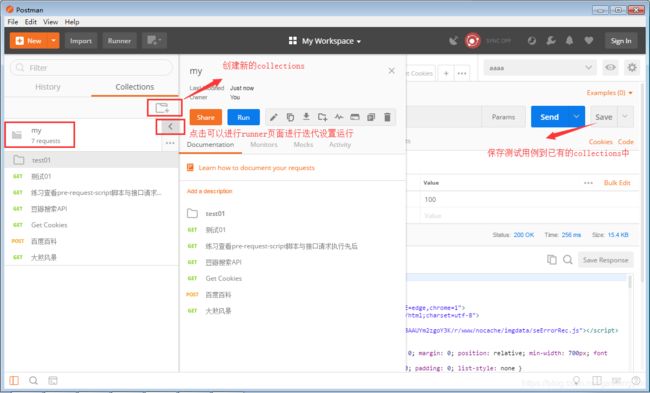Screen dimensions: 650x393
Task: Click the orange Share button
Action: pyautogui.click(x=206, y=117)
